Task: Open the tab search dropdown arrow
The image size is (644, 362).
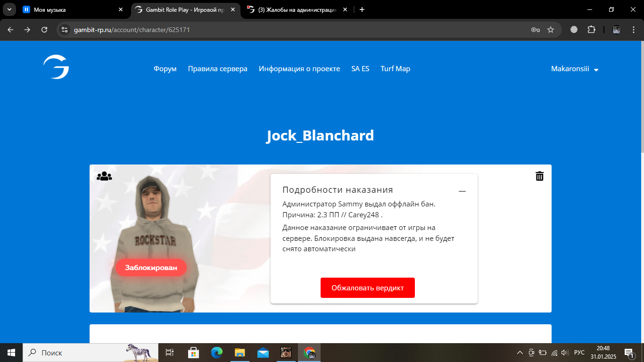Action: [9, 9]
